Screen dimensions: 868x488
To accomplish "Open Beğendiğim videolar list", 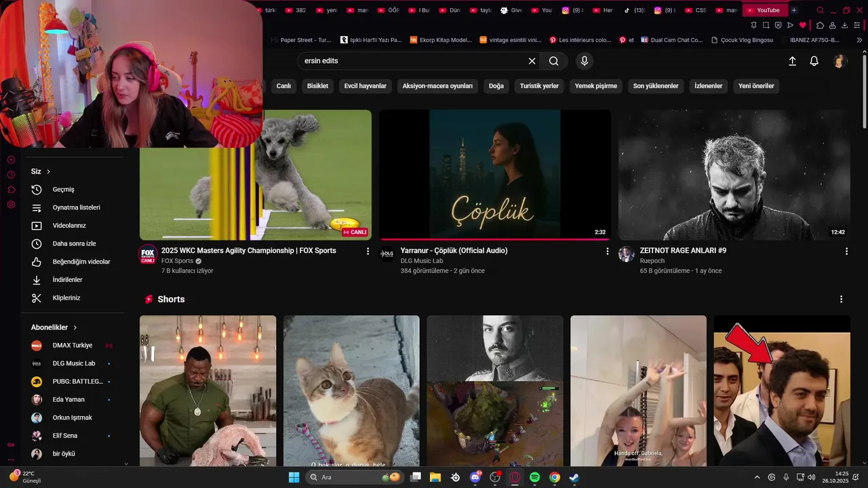I will click(x=73, y=262).
